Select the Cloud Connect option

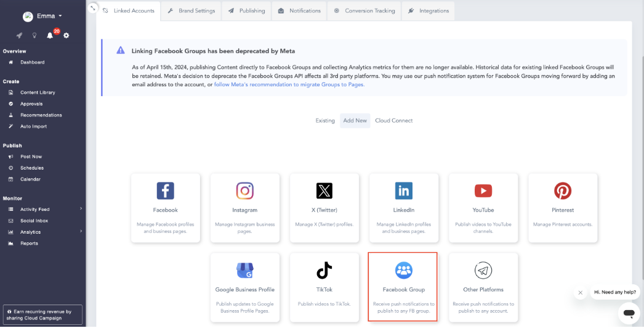tap(394, 121)
